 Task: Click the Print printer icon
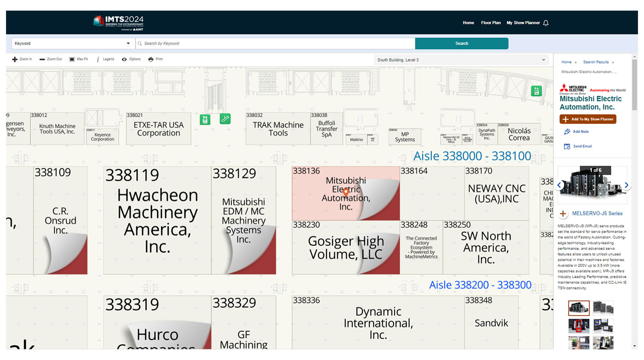tap(151, 59)
